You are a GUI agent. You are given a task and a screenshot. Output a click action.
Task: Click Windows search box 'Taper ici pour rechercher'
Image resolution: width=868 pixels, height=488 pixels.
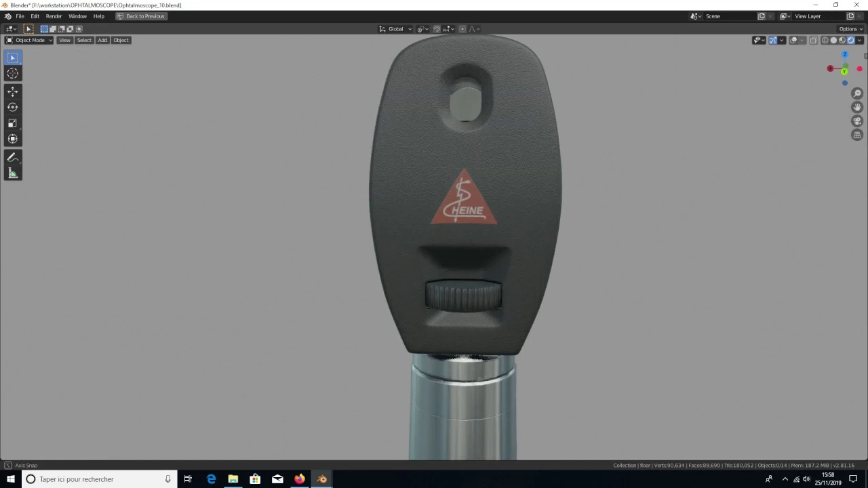click(99, 479)
